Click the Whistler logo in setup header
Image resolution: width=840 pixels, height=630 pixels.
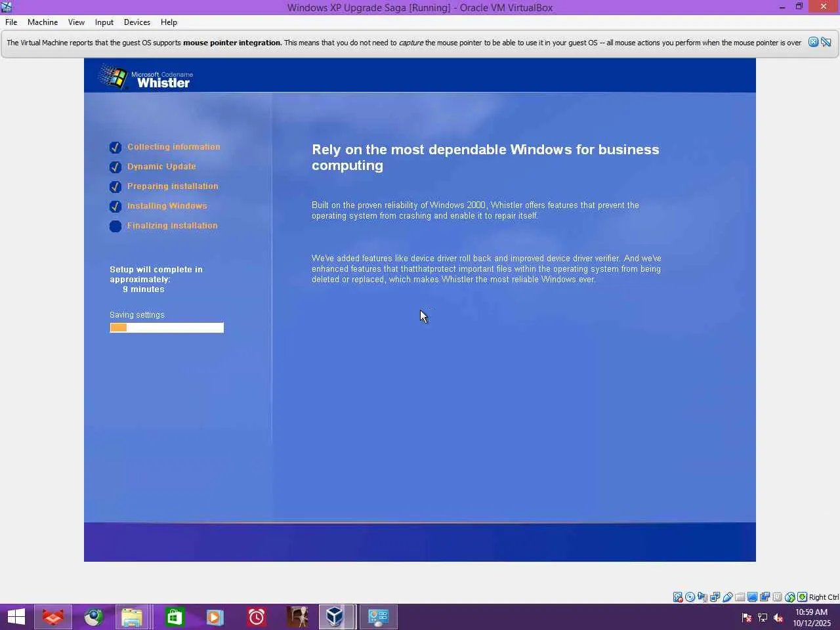tap(146, 77)
